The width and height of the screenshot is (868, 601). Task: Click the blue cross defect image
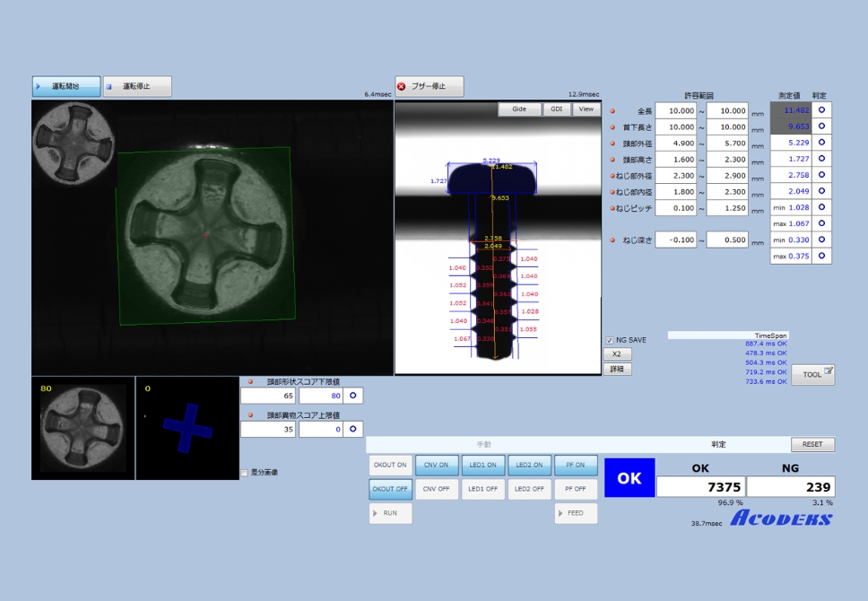[x=187, y=428]
